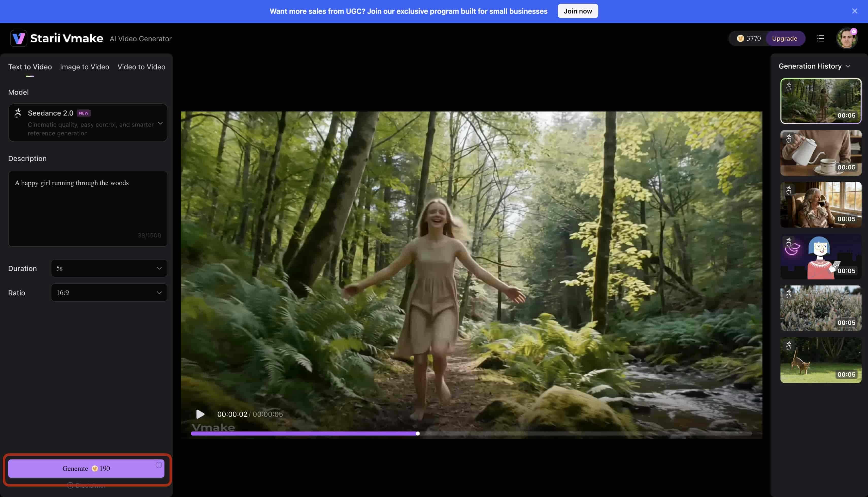Click the 3770 credits balance

(753, 38)
